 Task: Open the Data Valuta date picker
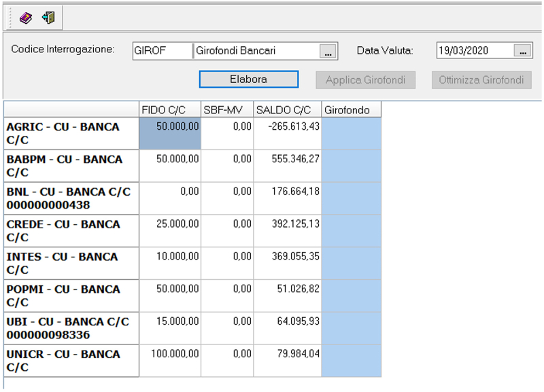522,51
